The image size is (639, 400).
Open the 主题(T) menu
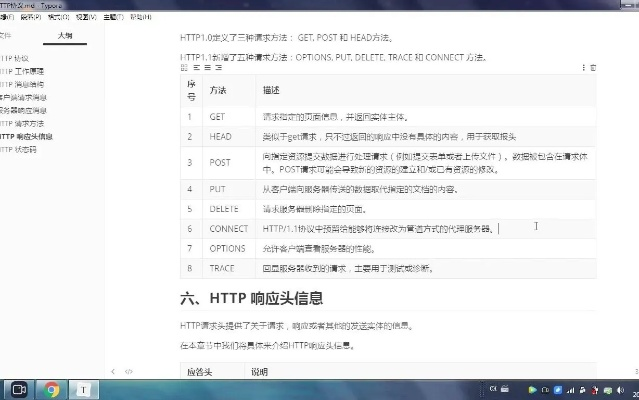[x=114, y=17]
